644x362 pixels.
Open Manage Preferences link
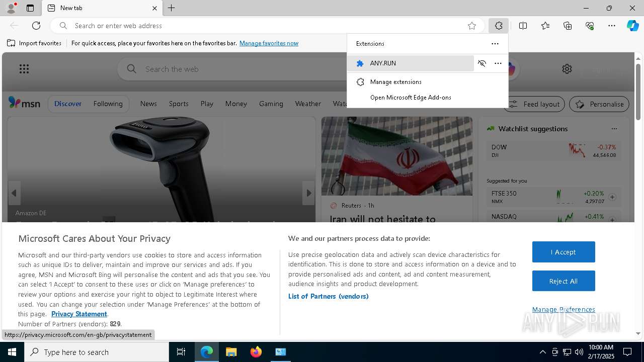pos(563,309)
